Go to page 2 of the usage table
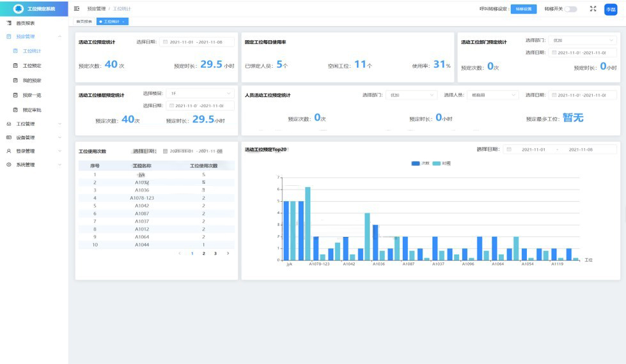The width and height of the screenshot is (626, 364). 204,254
